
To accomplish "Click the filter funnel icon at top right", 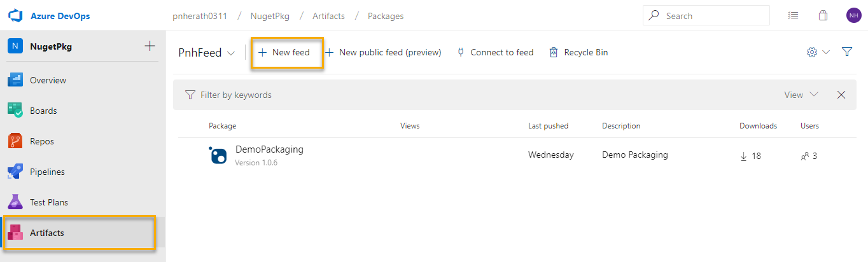I will point(847,52).
